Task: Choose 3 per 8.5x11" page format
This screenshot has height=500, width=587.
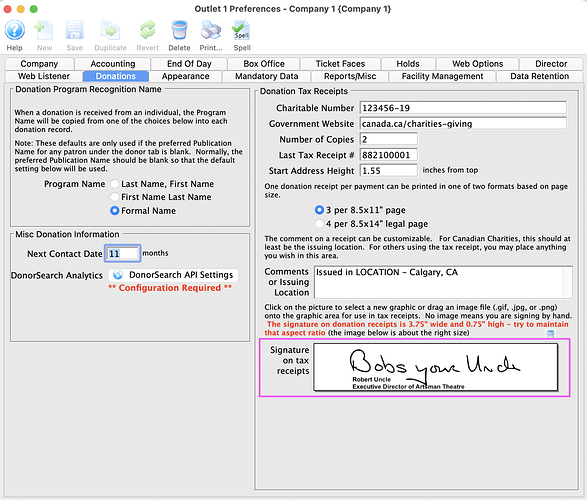Action: click(319, 210)
